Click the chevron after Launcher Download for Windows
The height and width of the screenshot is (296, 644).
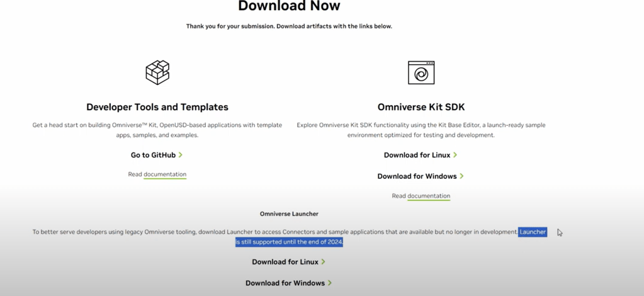point(330,283)
